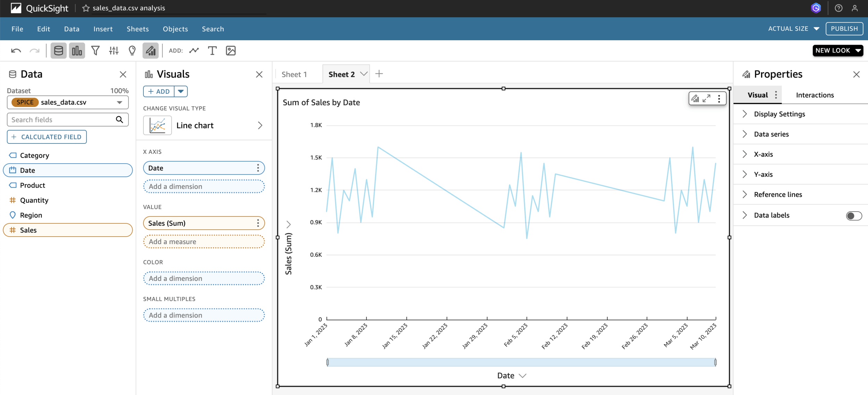868x395 pixels.
Task: Add an image via toolbar icon
Action: coord(231,51)
